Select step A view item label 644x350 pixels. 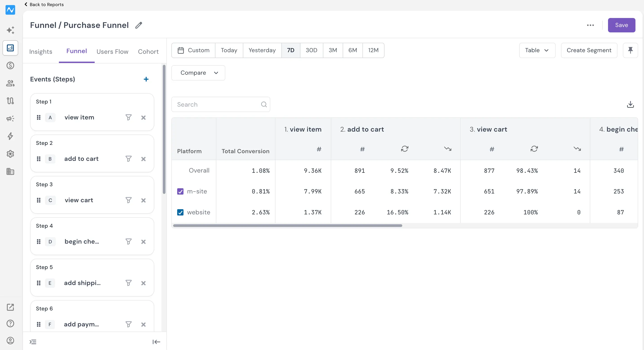(79, 117)
